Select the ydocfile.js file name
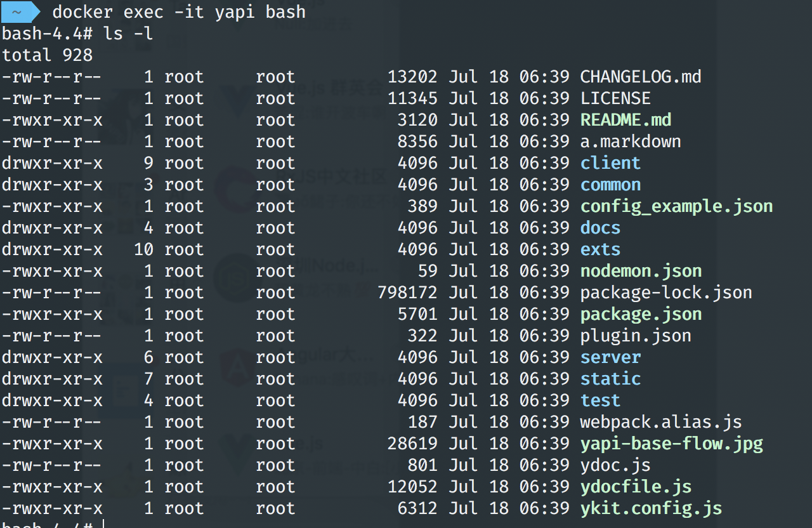This screenshot has width=812, height=528. click(x=636, y=487)
